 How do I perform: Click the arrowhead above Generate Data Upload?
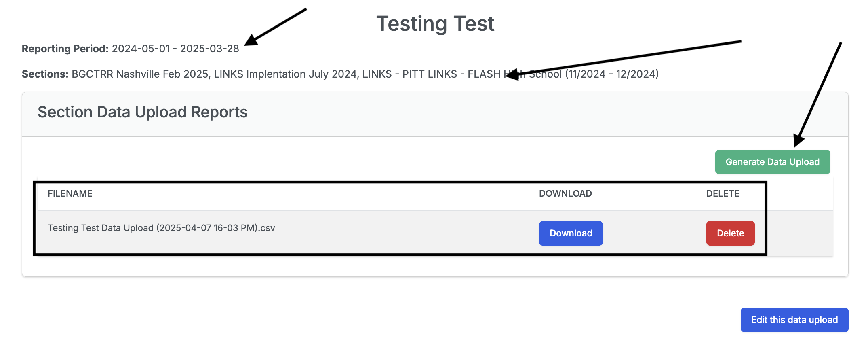point(798,140)
